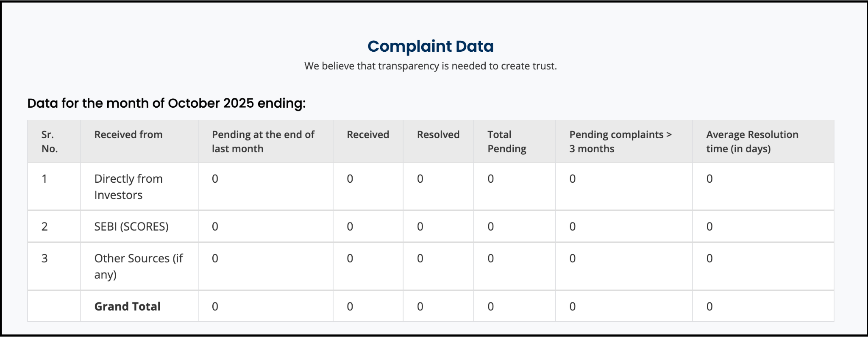The height and width of the screenshot is (337, 868).
Task: Select the SEBI (SCORES) row label
Action: [x=131, y=227]
